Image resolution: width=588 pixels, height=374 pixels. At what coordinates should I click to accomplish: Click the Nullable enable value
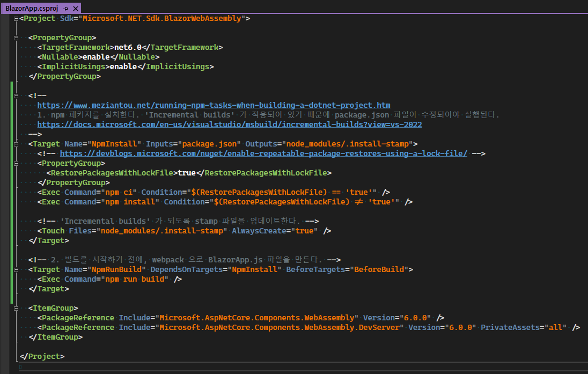click(x=96, y=57)
